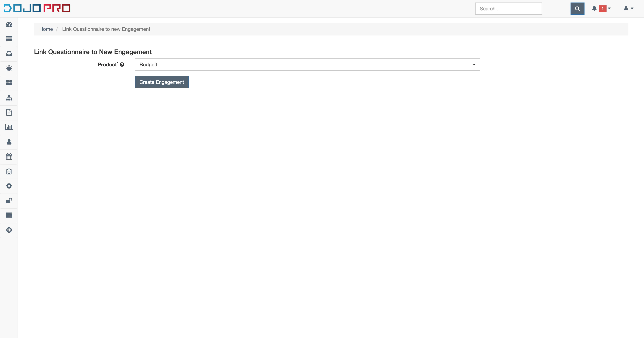This screenshot has height=338, width=644.
Task: Open the calendar icon in sidebar
Action: [x=9, y=156]
